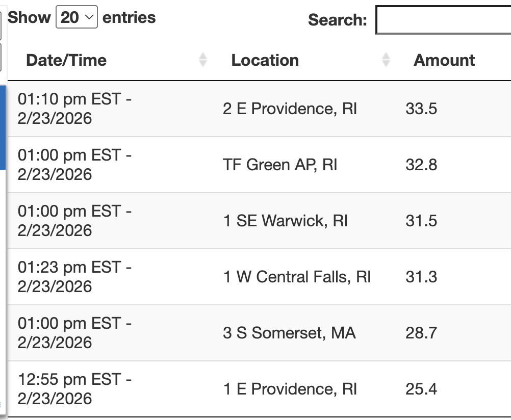The height and width of the screenshot is (420, 511).
Task: Click the 1 E Providence, RI location cell
Action: coord(290,389)
